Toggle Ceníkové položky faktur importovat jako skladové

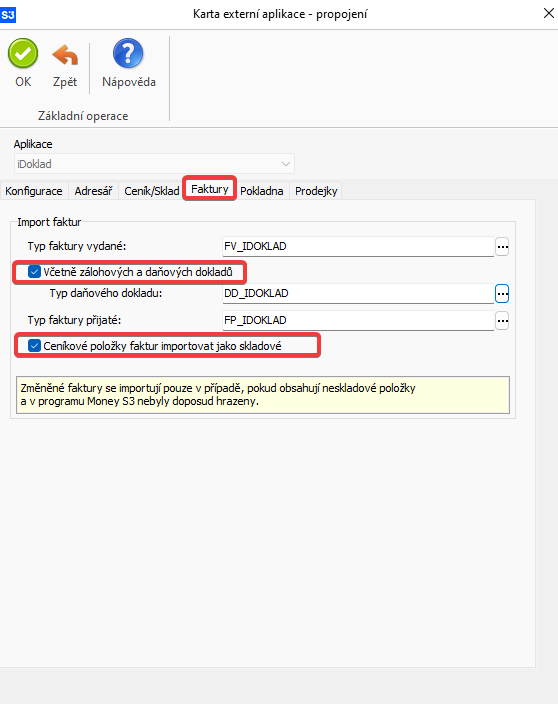[x=34, y=346]
